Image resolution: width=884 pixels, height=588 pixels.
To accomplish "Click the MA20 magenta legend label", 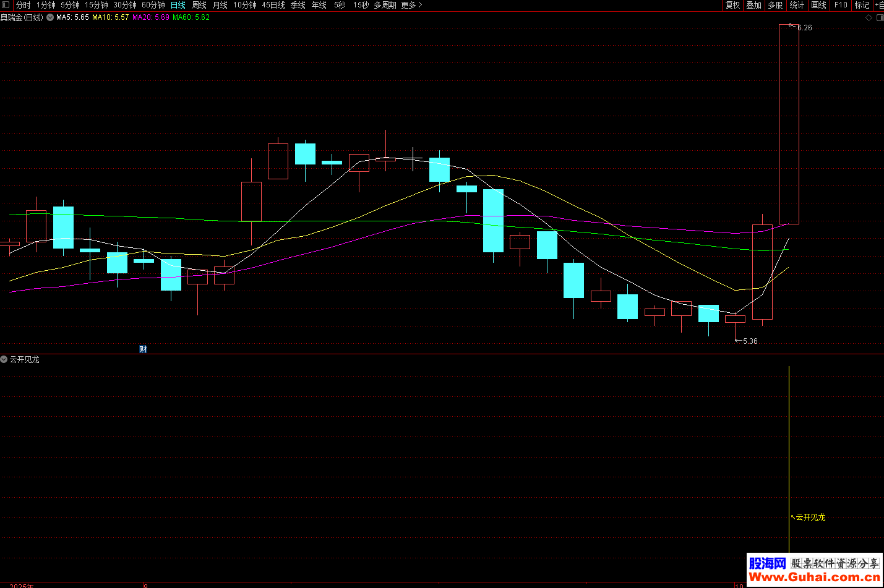I will [150, 17].
